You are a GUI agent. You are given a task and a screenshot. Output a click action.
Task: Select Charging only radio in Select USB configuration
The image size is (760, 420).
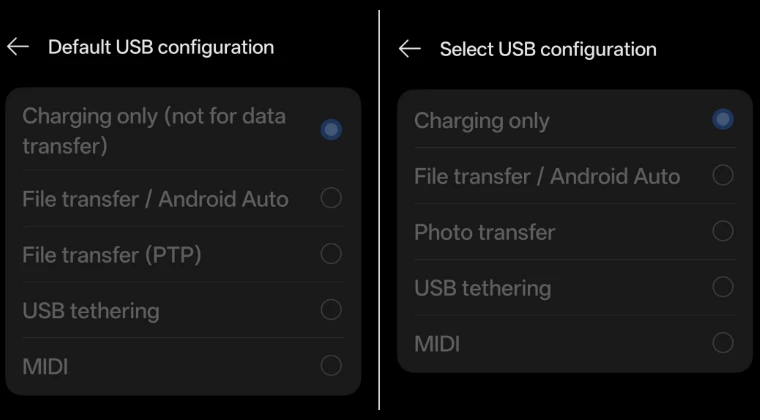(x=723, y=120)
